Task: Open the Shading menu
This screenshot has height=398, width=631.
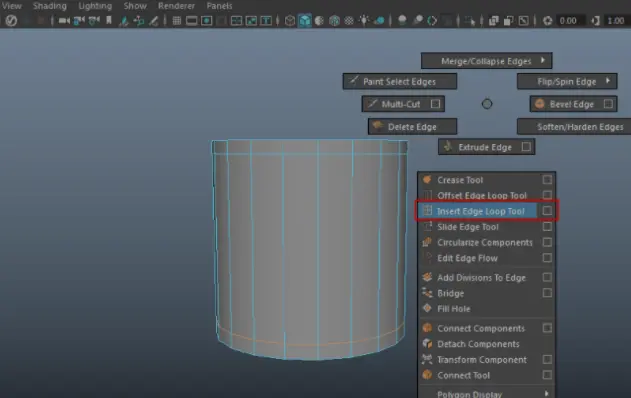Action: click(x=49, y=6)
